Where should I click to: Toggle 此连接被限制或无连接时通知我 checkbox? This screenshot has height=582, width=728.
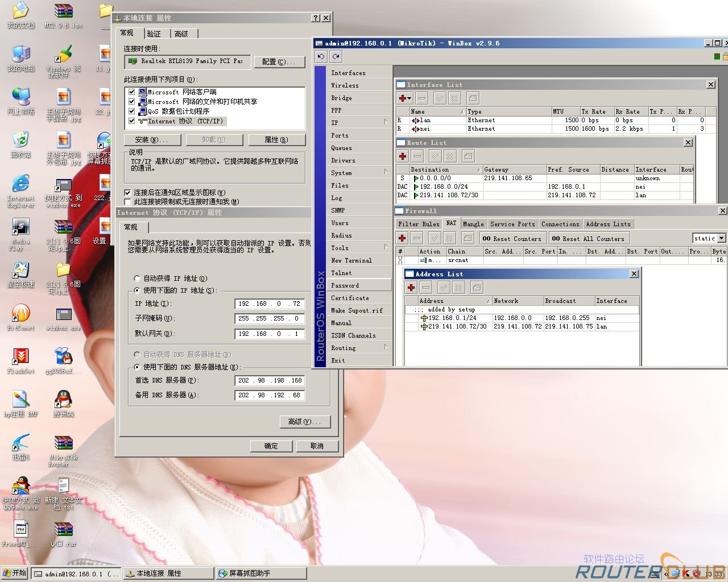128,202
